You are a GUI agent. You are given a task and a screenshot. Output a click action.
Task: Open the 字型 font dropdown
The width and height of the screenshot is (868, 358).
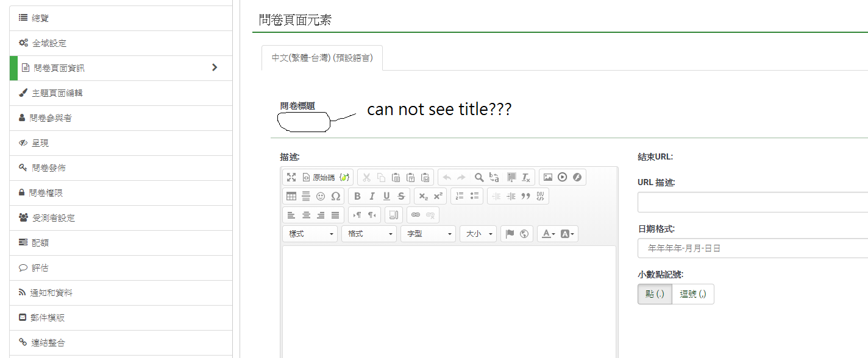click(428, 234)
